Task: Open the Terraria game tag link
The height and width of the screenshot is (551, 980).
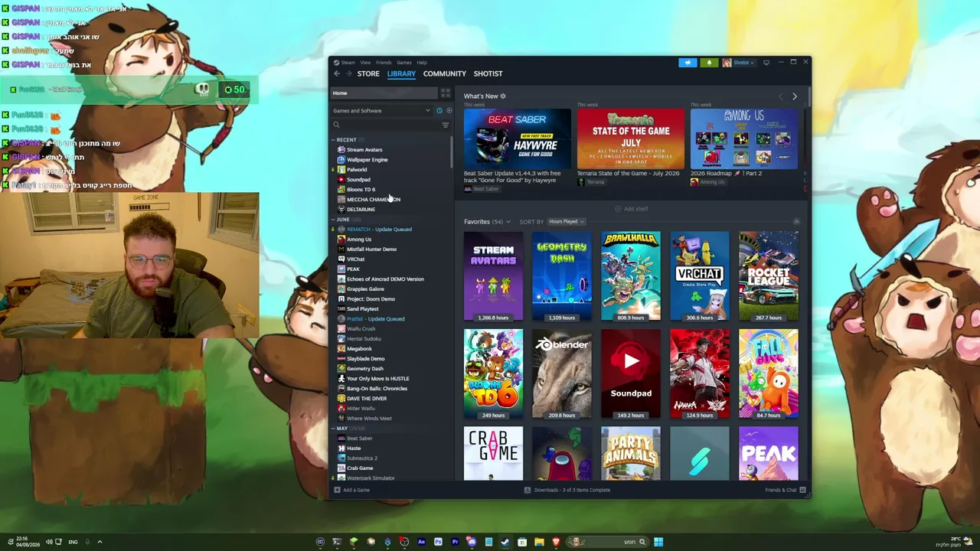Action: point(591,182)
